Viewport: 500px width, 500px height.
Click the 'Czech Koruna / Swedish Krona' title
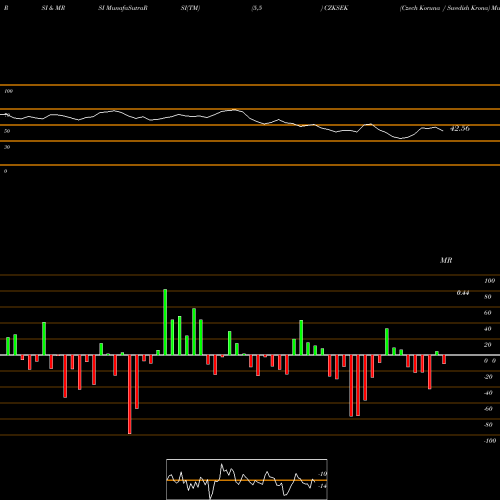coord(445,8)
